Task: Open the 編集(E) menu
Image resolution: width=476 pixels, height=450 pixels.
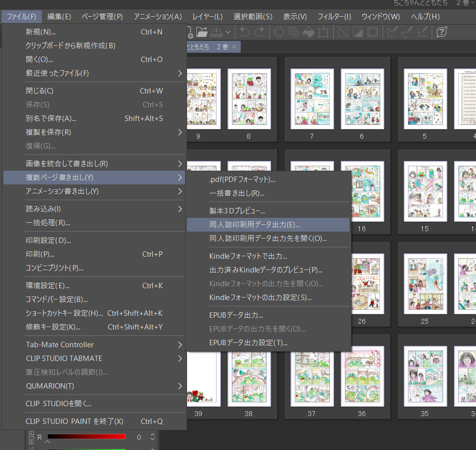Action: (x=59, y=16)
